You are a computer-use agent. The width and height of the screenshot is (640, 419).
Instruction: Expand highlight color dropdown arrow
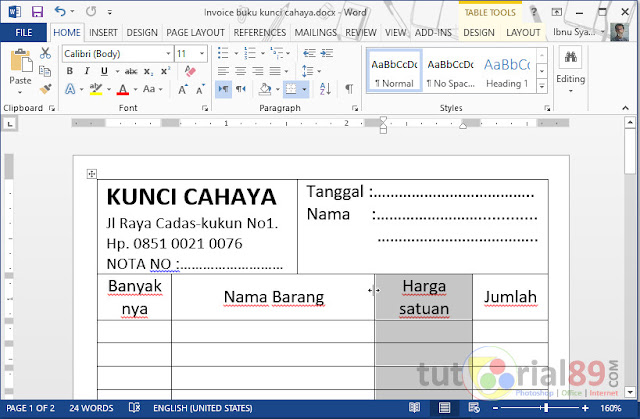pos(109,89)
